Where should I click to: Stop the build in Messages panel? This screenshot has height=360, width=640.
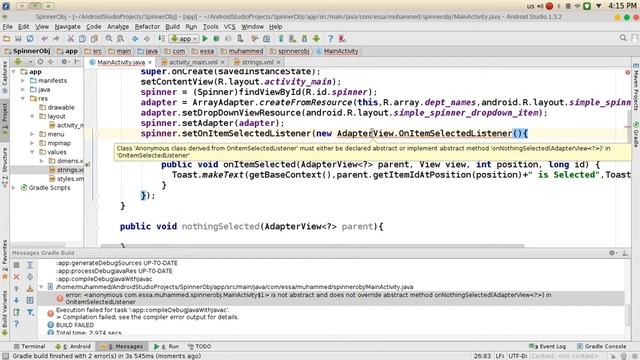click(x=16, y=265)
